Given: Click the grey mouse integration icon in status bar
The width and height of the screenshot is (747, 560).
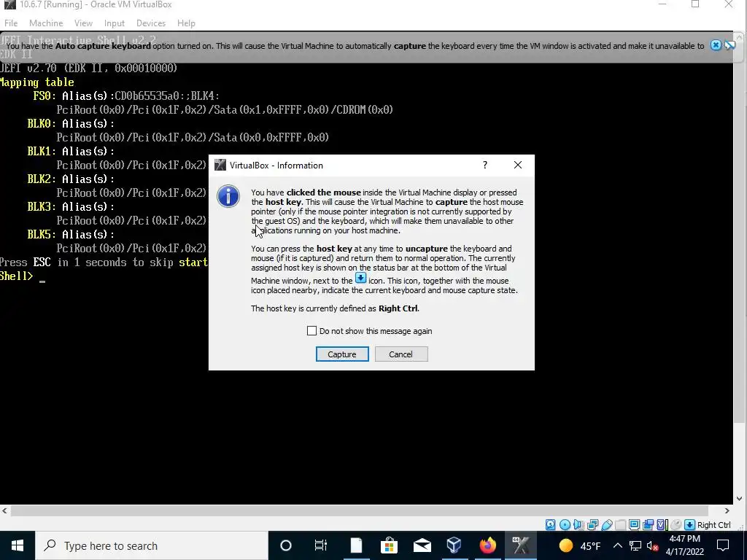Looking at the screenshot, I should coord(676,525).
